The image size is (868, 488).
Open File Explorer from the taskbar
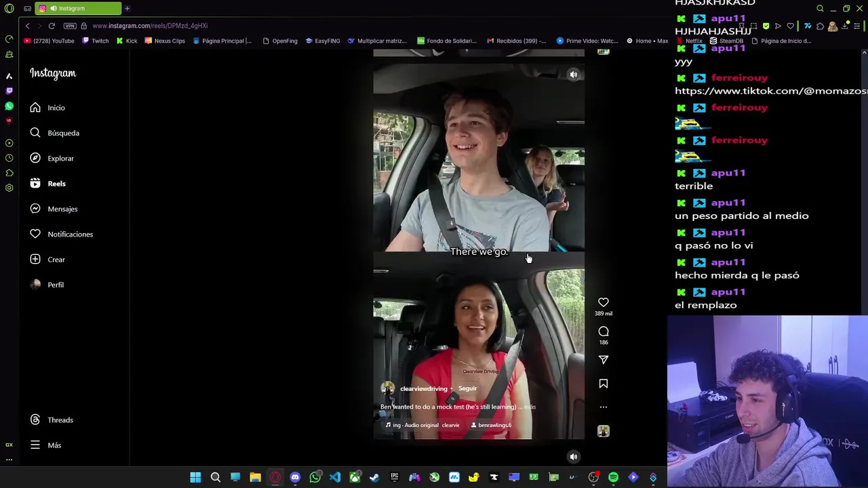(x=255, y=477)
